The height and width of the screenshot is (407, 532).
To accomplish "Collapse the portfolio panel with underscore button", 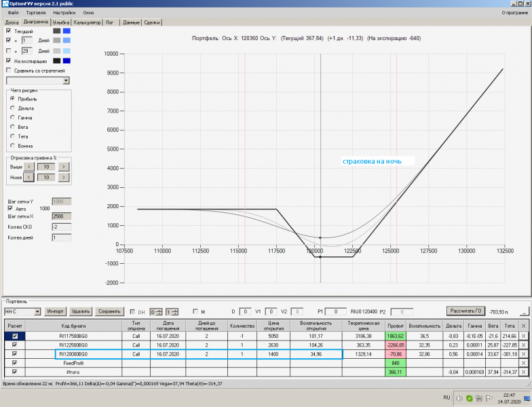I will (525, 311).
